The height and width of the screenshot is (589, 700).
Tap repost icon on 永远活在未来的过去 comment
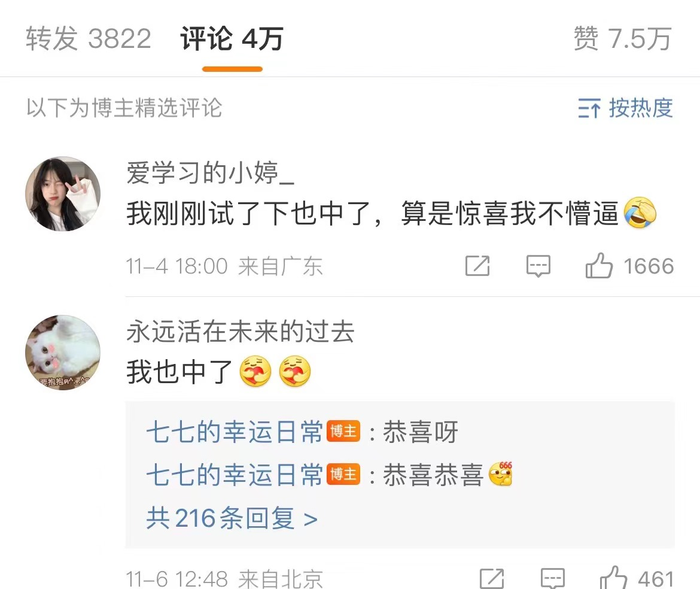[x=492, y=579]
